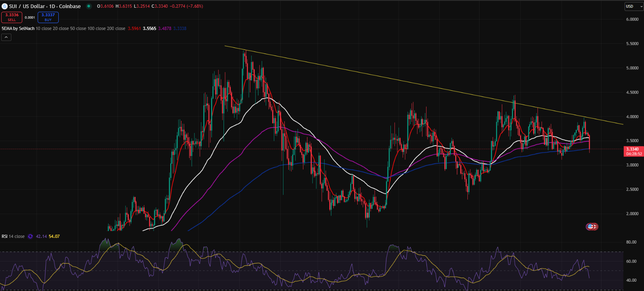This screenshot has height=291, width=644.
Task: Collapse the indicator legend with chevron button
Action: (6, 37)
